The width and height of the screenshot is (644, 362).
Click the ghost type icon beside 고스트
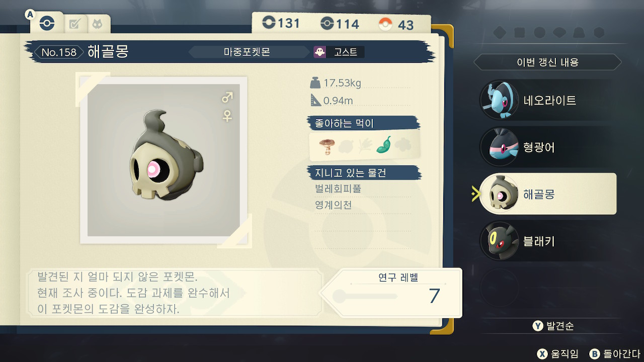coord(319,52)
